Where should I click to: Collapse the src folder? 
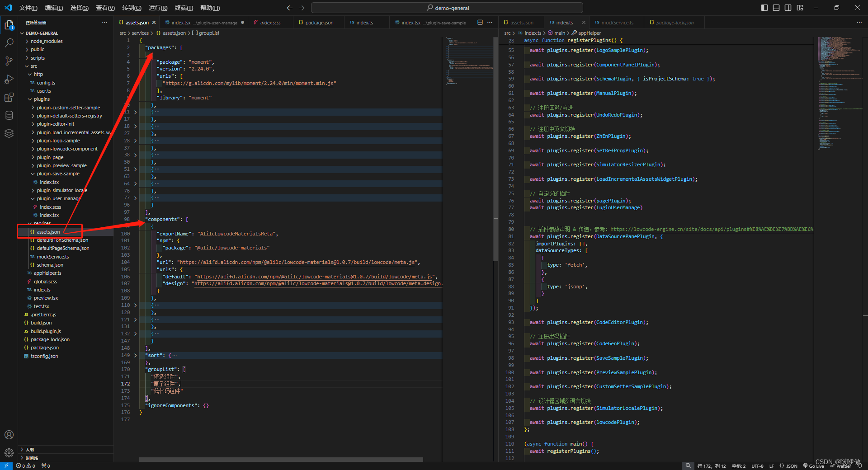(x=34, y=66)
